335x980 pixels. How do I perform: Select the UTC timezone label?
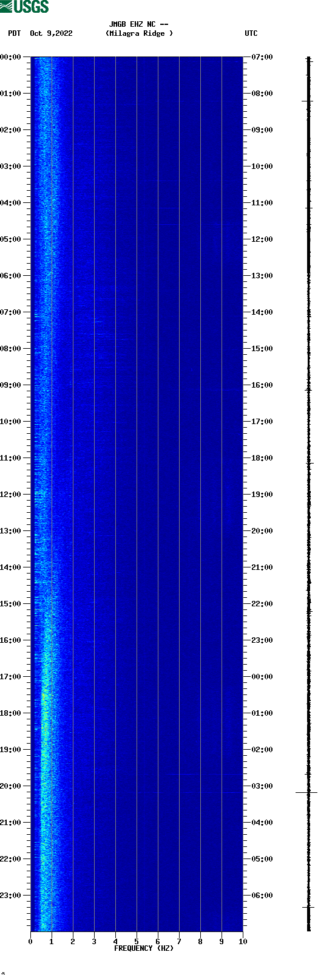coord(251,33)
